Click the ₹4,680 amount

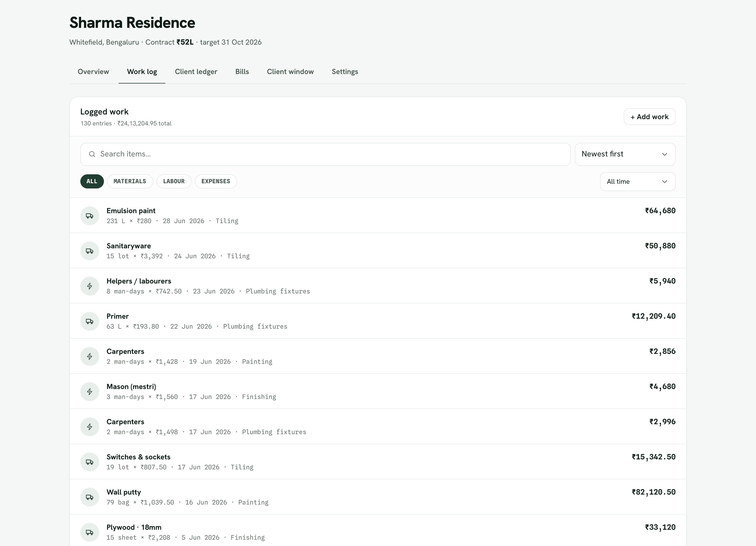tap(662, 387)
